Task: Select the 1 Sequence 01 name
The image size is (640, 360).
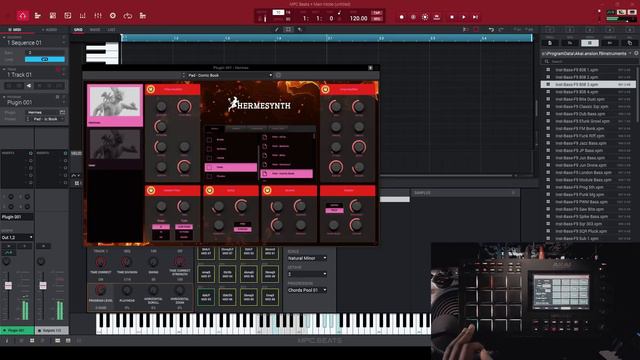Action: click(24, 42)
